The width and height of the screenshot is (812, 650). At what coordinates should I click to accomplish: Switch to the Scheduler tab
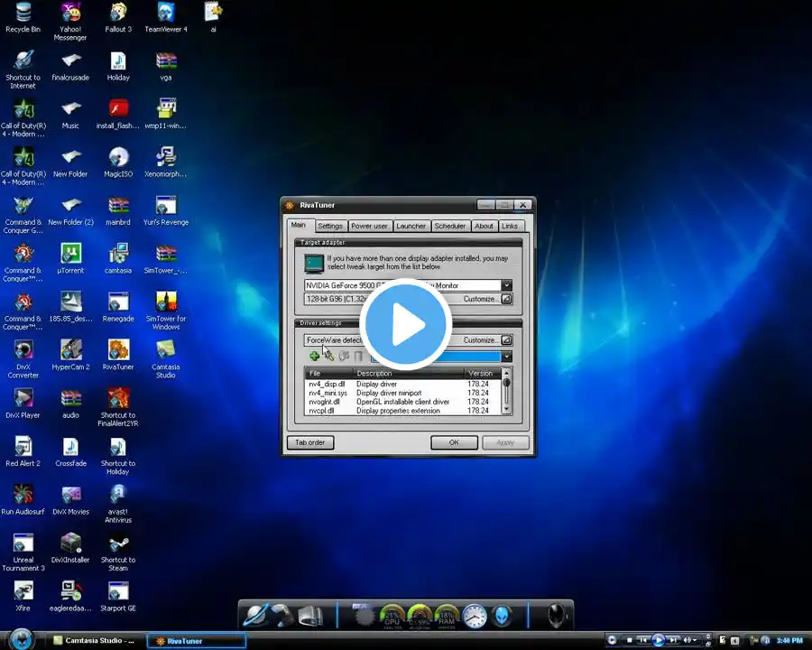coord(450,226)
